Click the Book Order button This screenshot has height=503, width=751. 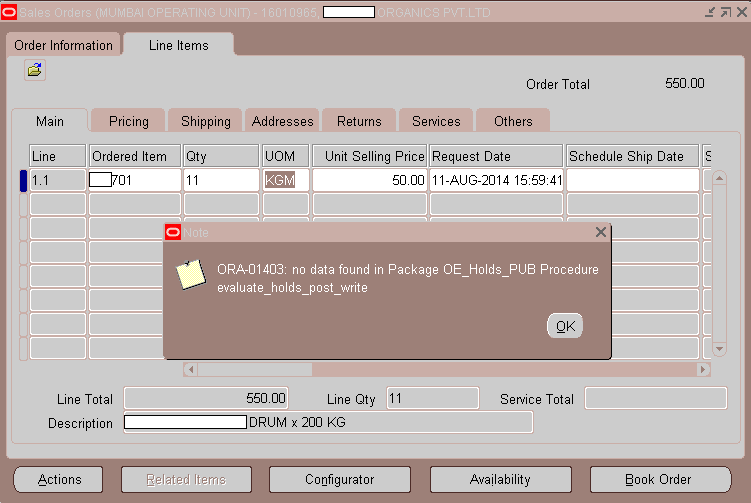point(660,480)
